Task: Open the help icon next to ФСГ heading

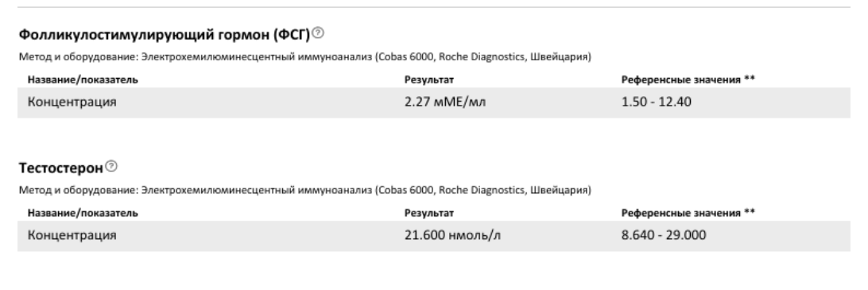Action: tap(318, 33)
